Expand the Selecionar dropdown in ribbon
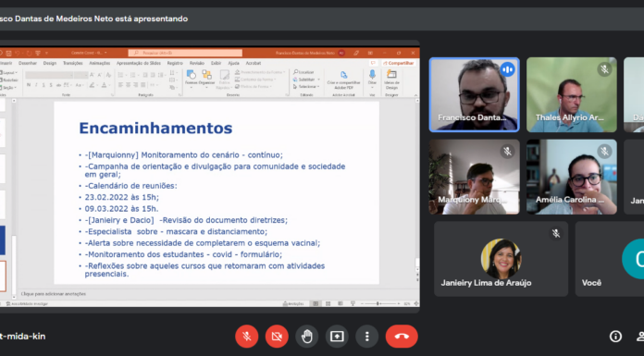 click(x=306, y=87)
